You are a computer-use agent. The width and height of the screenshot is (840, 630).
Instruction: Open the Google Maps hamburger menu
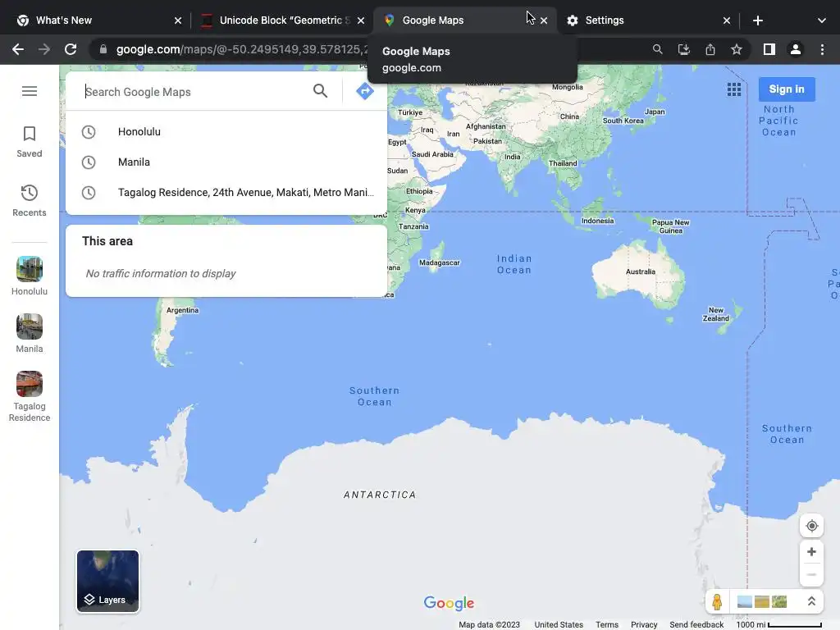(x=30, y=91)
